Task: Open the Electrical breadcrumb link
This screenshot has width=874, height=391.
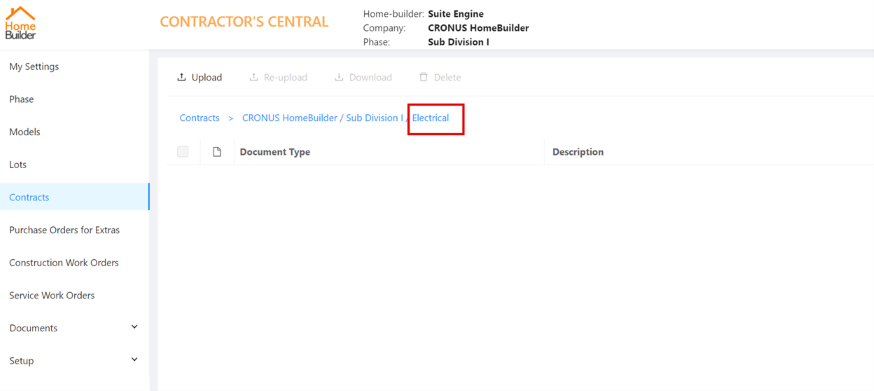Action: [430, 118]
